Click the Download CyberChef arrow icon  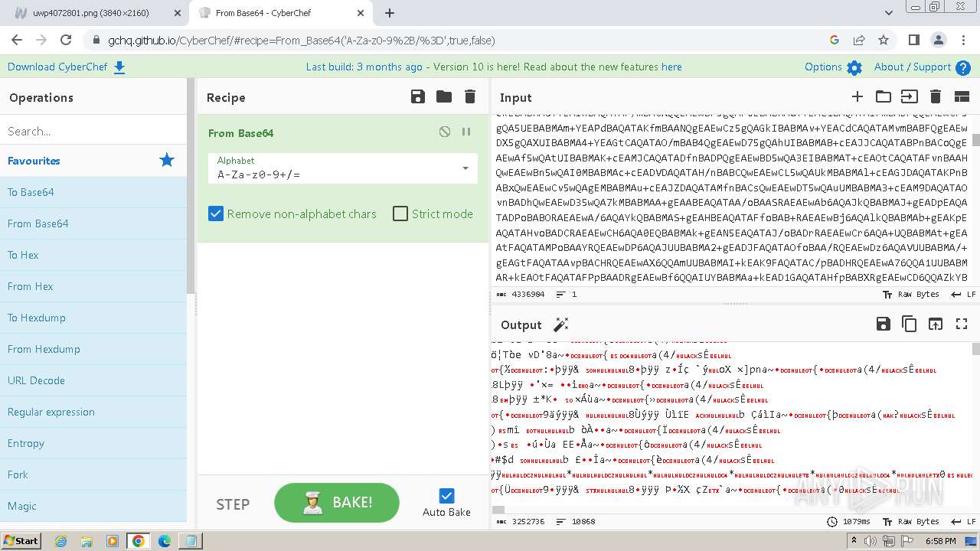coord(119,67)
